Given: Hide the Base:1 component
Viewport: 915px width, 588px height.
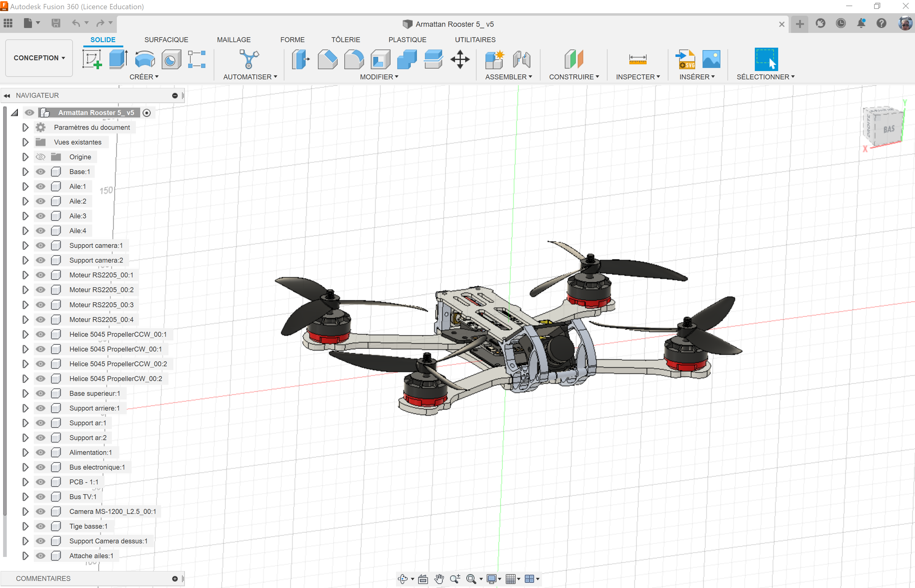Looking at the screenshot, I should (41, 172).
